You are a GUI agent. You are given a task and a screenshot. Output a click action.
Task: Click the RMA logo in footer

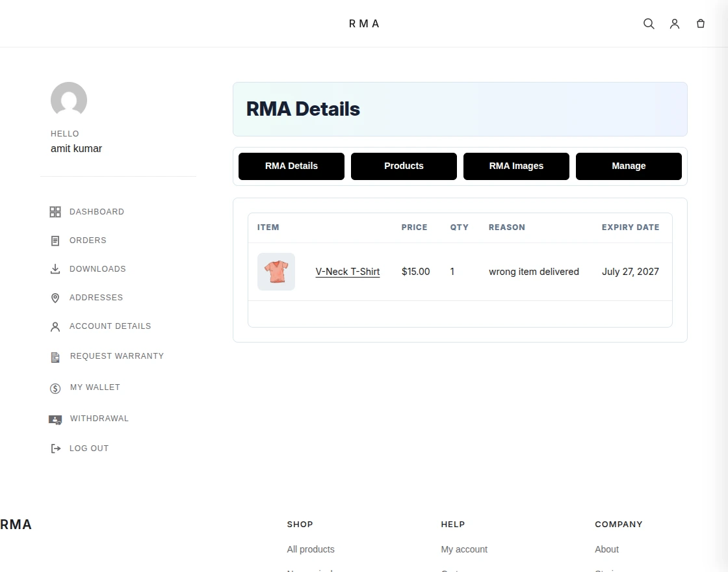click(16, 525)
